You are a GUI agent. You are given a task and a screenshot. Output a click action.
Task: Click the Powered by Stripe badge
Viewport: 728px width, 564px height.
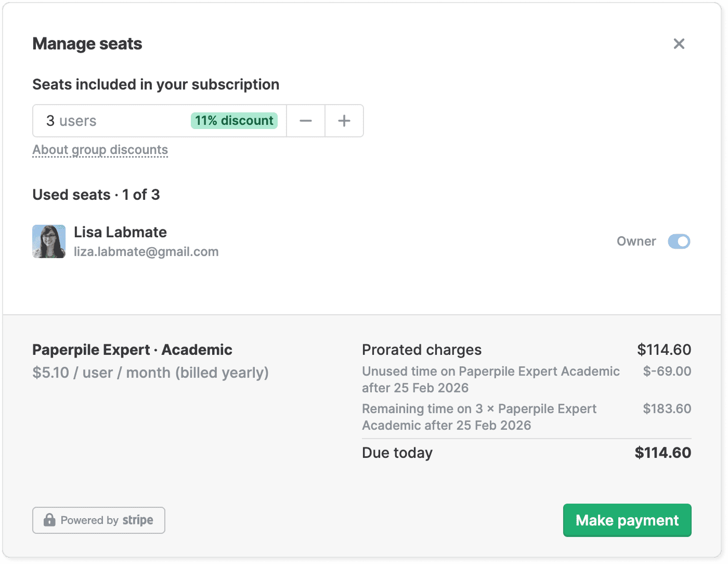tap(99, 520)
